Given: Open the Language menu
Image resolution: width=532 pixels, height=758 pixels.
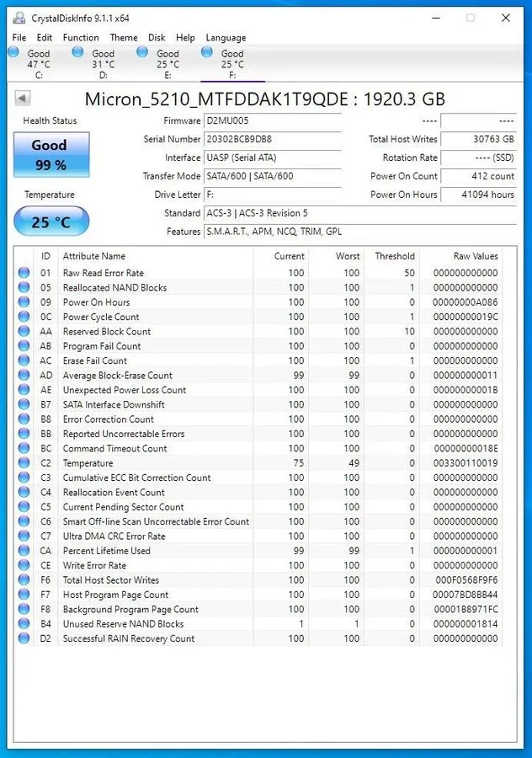Looking at the screenshot, I should pyautogui.click(x=226, y=37).
